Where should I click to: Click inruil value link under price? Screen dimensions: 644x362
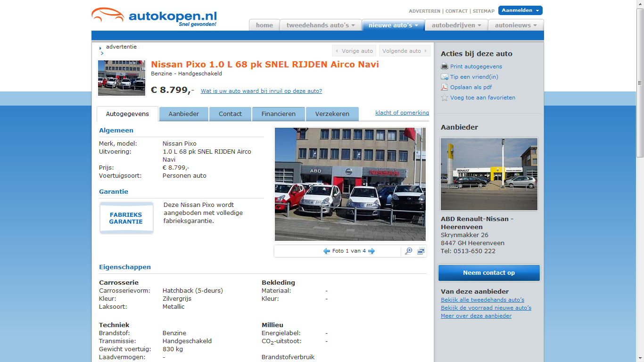[261, 91]
